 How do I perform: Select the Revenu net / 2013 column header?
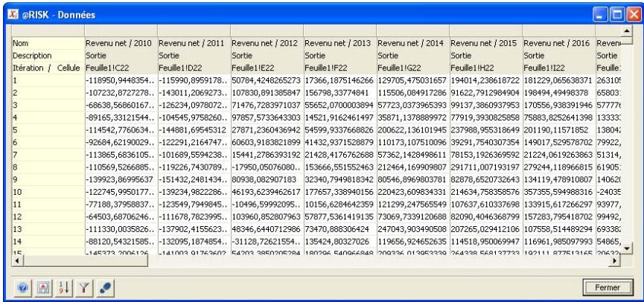coord(339,43)
